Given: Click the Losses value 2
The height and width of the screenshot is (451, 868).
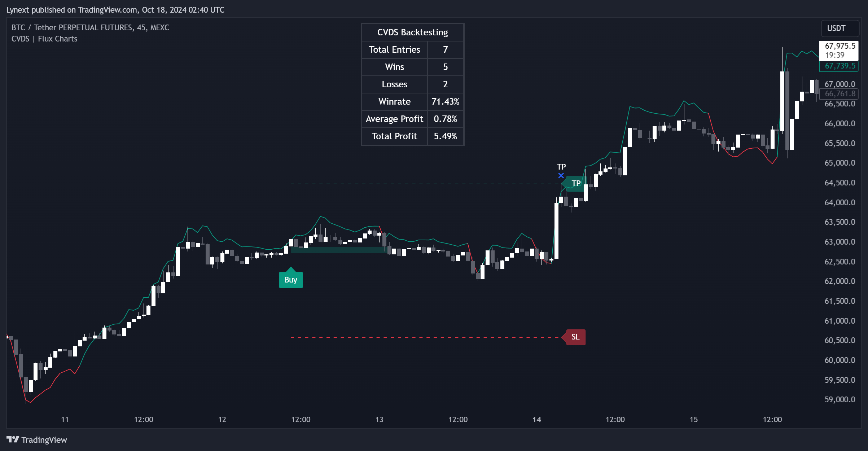Looking at the screenshot, I should point(446,84).
